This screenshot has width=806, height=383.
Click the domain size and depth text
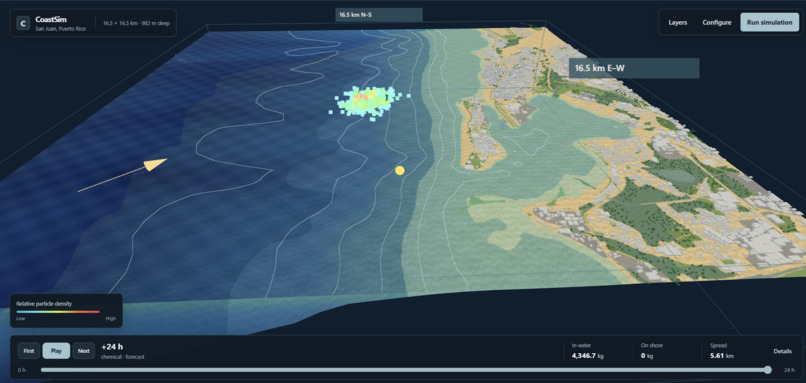(x=136, y=24)
